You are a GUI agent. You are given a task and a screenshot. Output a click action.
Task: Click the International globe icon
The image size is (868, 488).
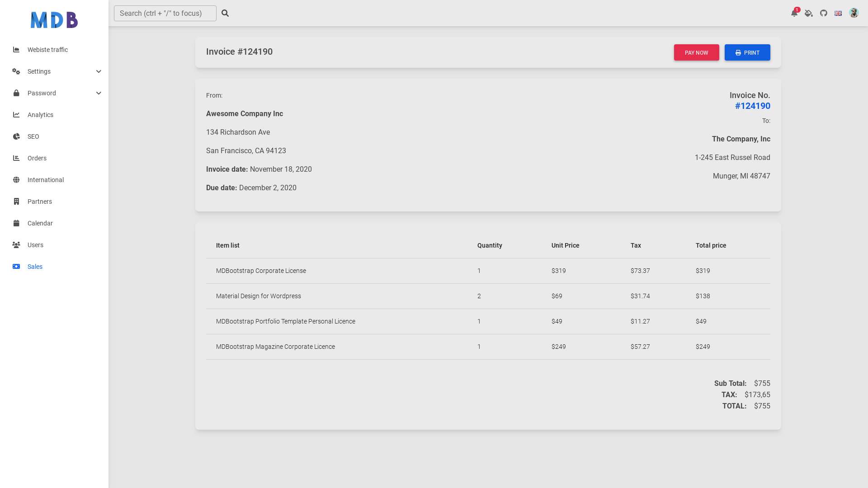pos(16,180)
